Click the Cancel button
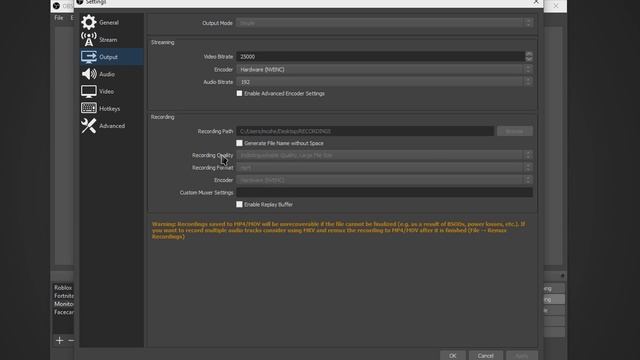 click(x=486, y=356)
